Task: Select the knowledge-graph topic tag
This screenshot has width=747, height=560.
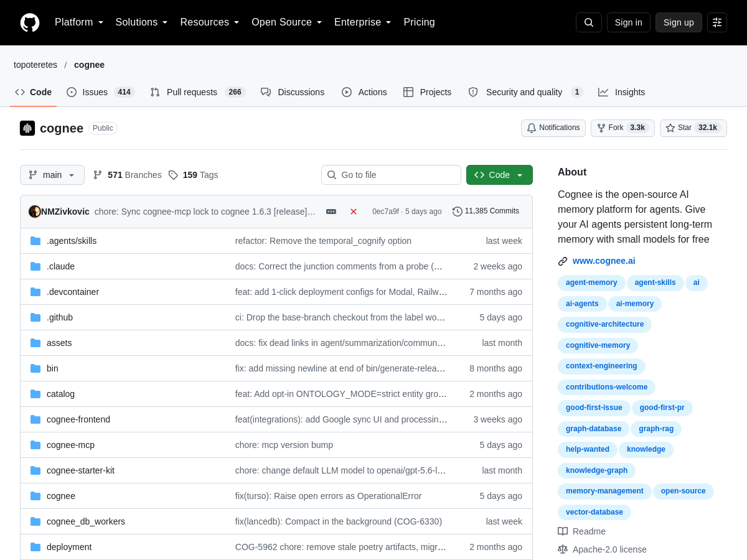Action: tap(596, 470)
